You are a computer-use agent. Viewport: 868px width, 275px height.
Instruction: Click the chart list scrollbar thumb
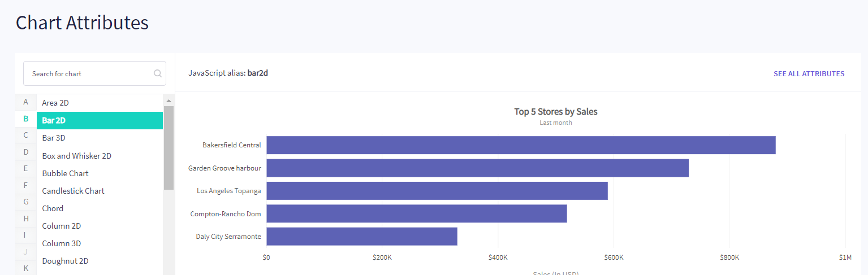coord(169,148)
